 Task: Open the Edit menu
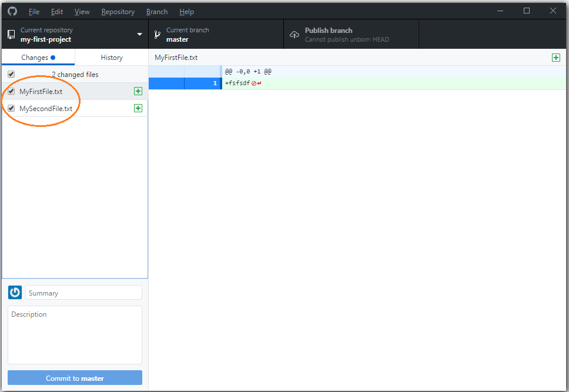[x=56, y=12]
